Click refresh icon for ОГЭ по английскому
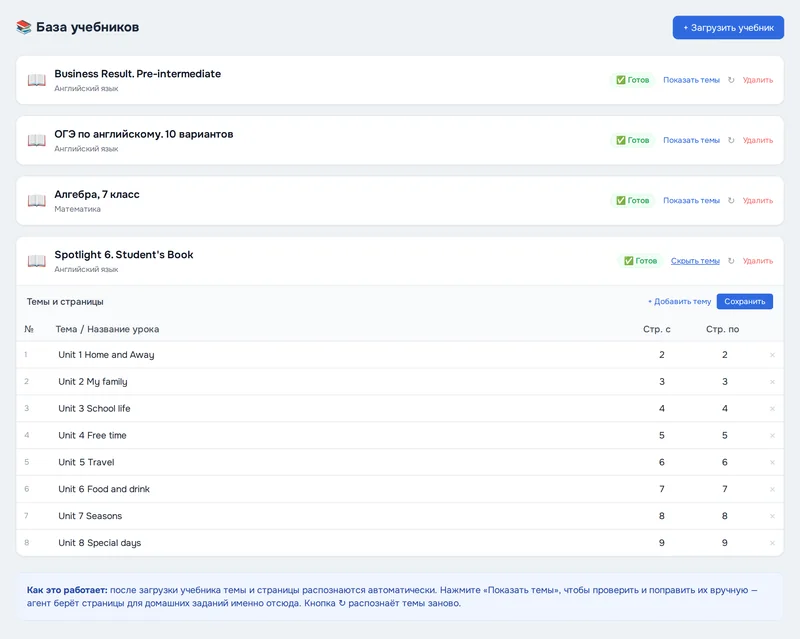Viewport: 800px width, 639px height. click(731, 140)
